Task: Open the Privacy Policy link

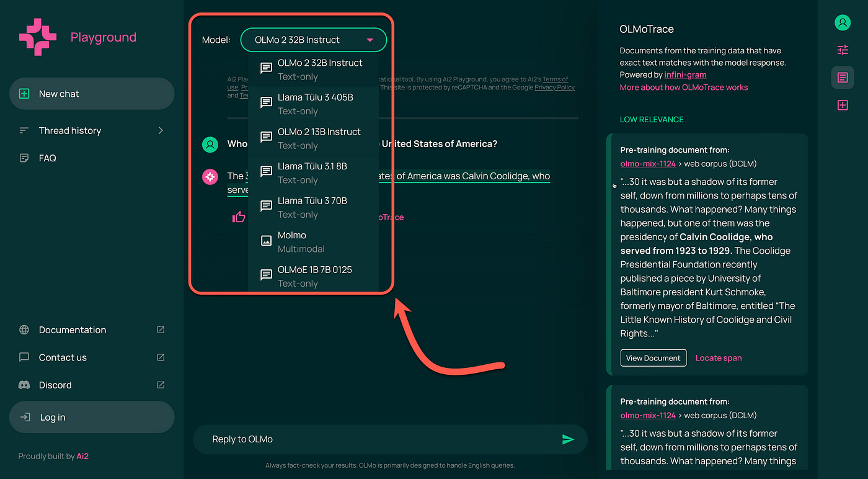Action: click(x=554, y=87)
